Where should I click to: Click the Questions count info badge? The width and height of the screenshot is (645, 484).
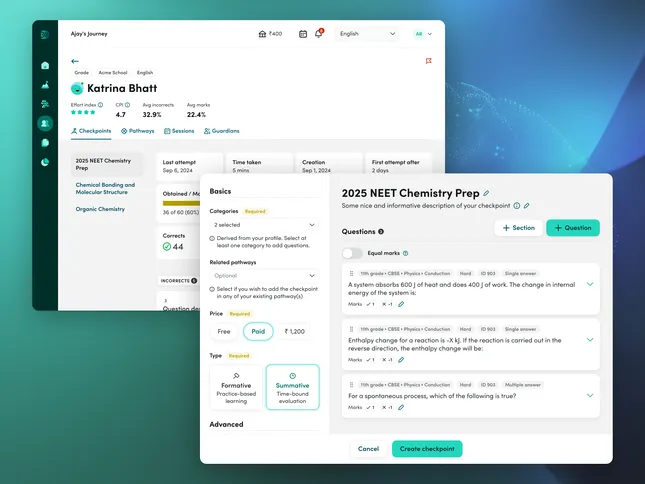[x=381, y=232]
